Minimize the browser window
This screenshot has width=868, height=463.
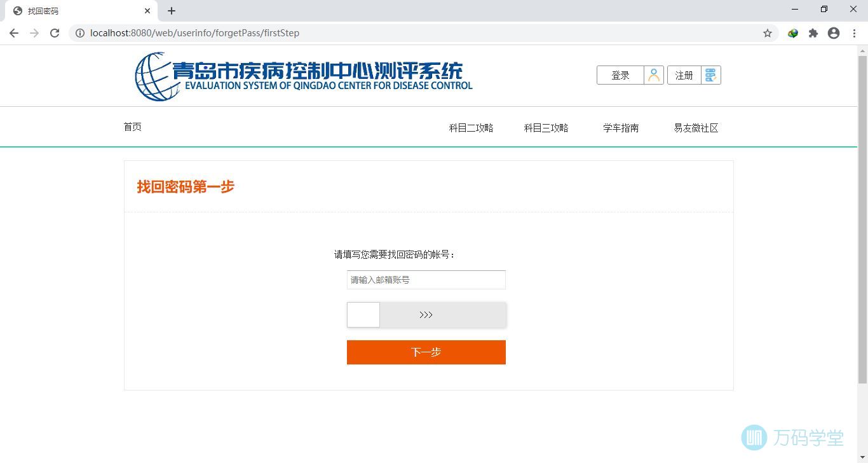(x=795, y=10)
